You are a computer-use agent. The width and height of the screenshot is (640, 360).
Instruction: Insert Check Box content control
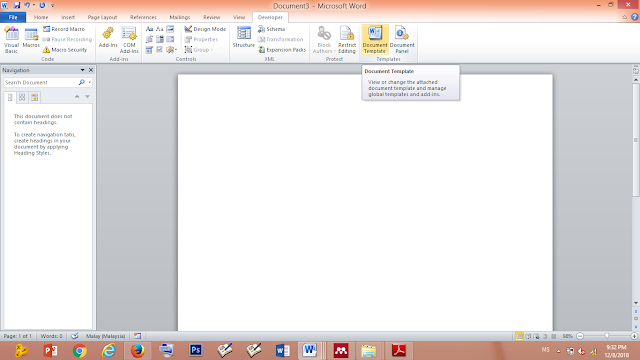click(x=160, y=50)
